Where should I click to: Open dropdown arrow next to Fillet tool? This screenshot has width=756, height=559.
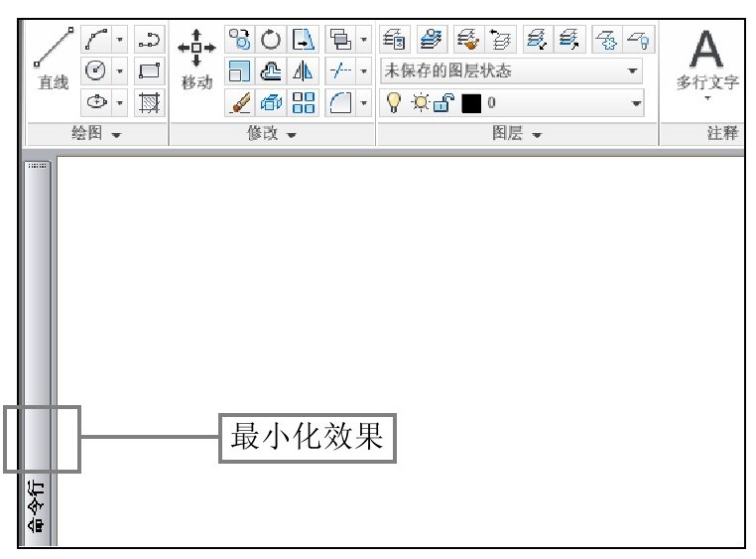pos(363,101)
